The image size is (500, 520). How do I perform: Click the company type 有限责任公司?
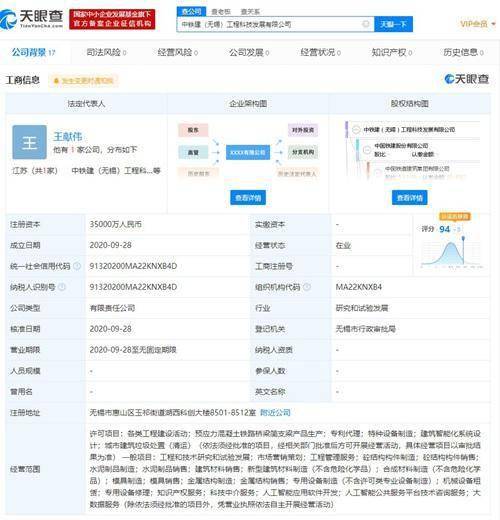112,308
